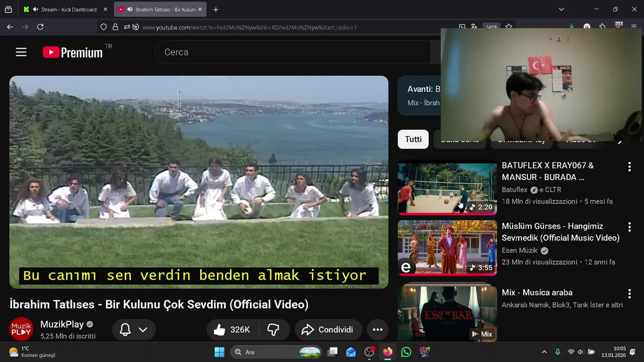Open Müslüm Gürses - Hangimiz Sevmedik title
This screenshot has width=644, height=362.
click(x=560, y=232)
